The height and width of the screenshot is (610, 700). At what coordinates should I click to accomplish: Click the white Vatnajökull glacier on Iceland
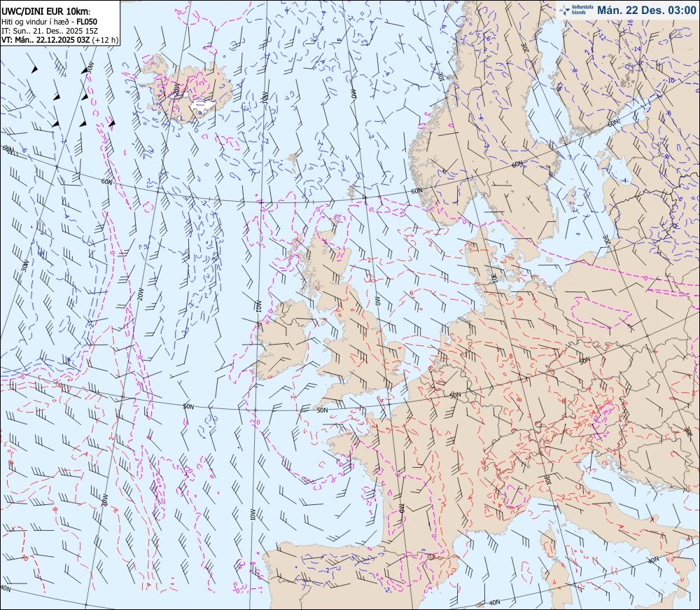tap(204, 106)
